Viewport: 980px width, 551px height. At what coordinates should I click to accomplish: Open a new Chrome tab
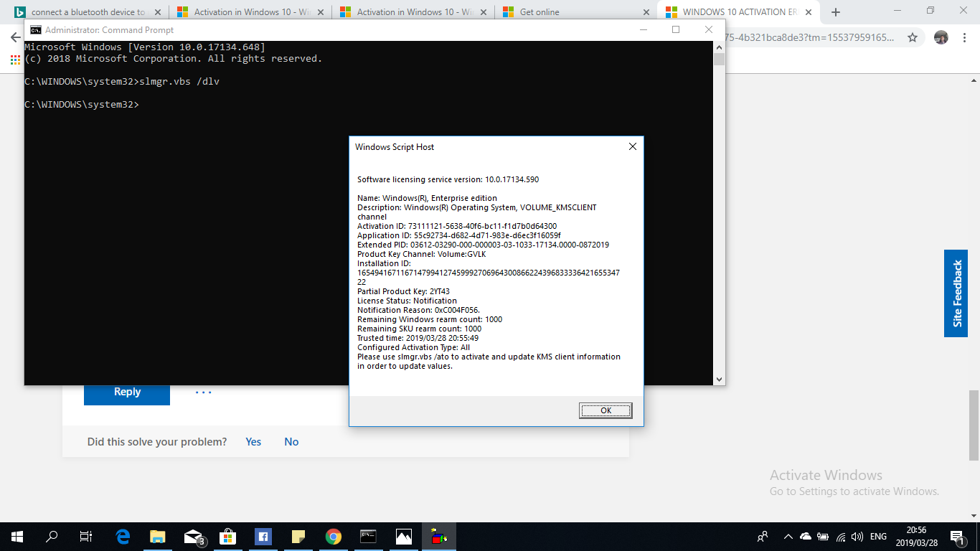click(x=835, y=12)
